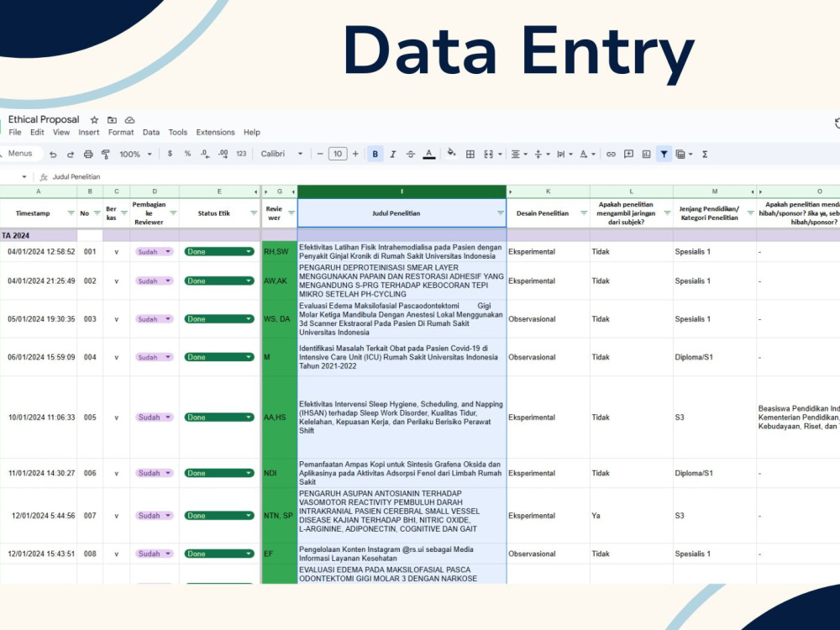The image size is (840, 630).
Task: Decrease font size with minus button
Action: click(320, 155)
